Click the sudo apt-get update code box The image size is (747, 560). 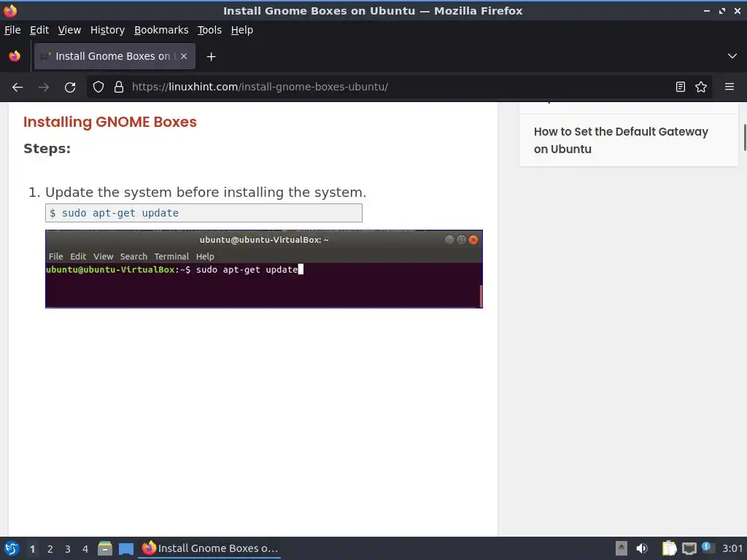pyautogui.click(x=204, y=213)
